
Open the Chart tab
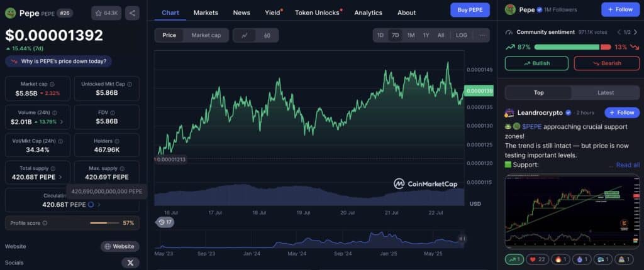click(x=170, y=13)
